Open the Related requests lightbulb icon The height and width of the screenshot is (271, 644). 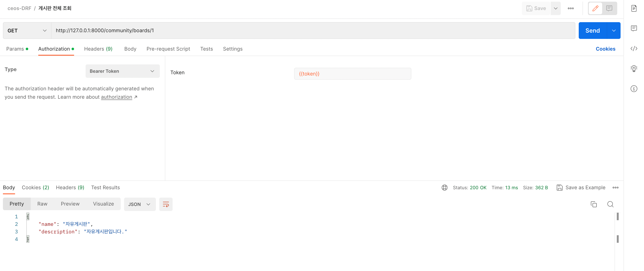pos(634,68)
